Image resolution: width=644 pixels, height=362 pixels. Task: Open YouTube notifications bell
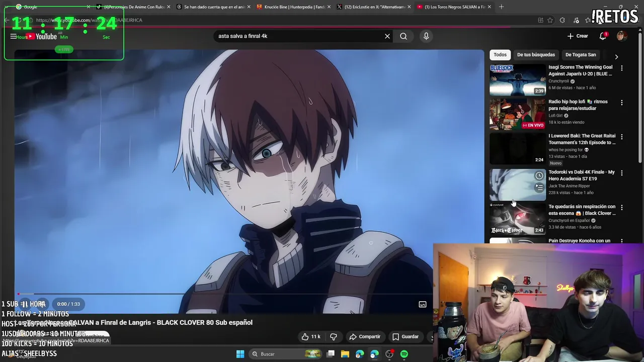click(603, 36)
